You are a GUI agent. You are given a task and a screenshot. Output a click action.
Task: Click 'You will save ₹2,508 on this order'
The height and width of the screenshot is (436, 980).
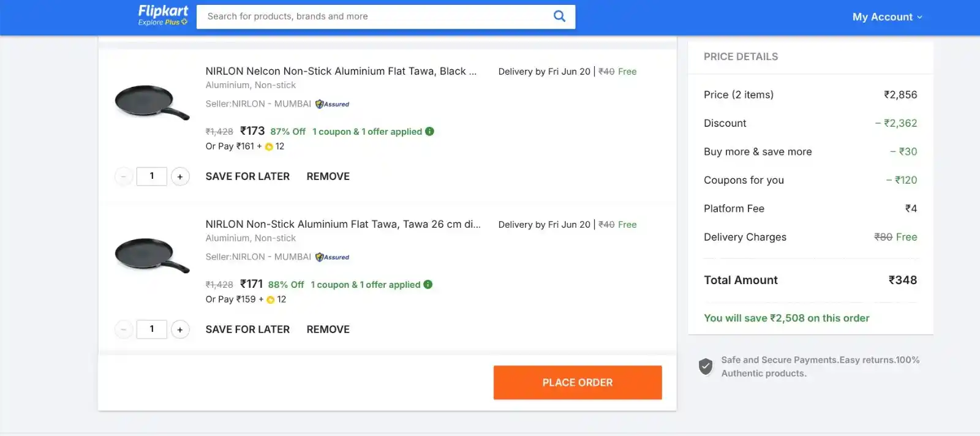(x=786, y=318)
